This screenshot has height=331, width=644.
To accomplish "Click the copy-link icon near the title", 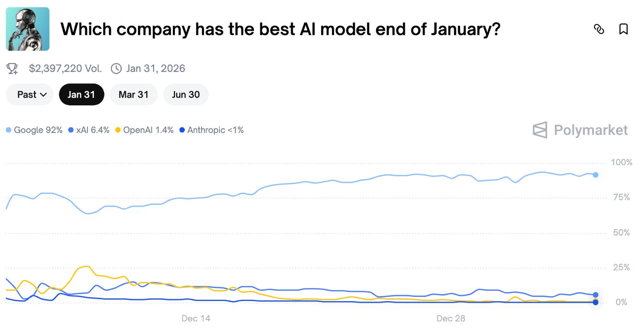I will (x=599, y=29).
